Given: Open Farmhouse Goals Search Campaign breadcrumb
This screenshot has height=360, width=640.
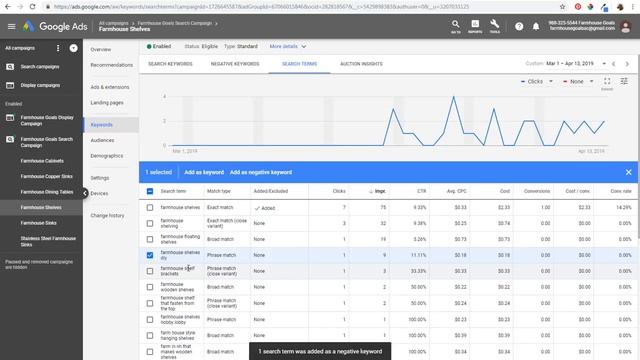Looking at the screenshot, I should coord(175,23).
